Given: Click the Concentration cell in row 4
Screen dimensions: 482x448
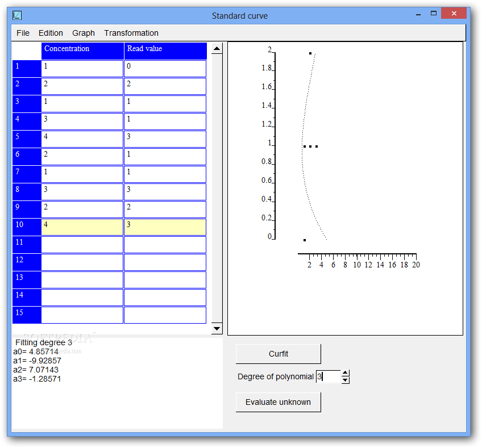Looking at the screenshot, I should [82, 122].
